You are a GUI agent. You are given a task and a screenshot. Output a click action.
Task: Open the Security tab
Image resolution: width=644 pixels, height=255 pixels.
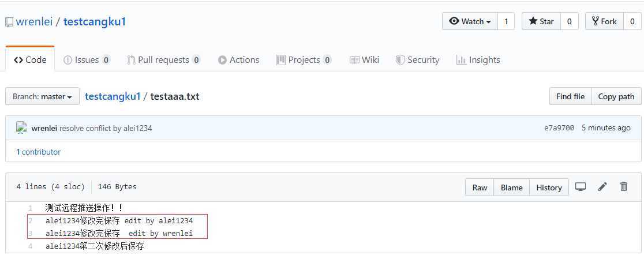[417, 60]
